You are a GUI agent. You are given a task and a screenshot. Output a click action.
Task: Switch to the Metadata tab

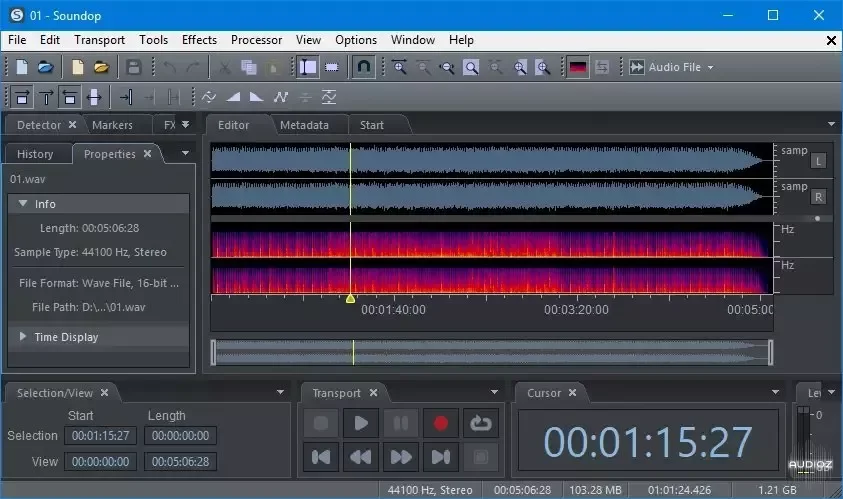click(x=304, y=125)
